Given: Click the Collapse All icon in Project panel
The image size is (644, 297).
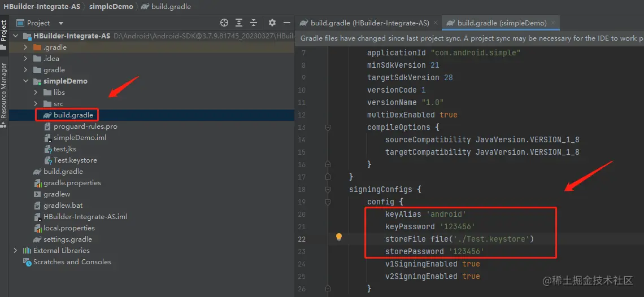Looking at the screenshot, I should click(254, 23).
